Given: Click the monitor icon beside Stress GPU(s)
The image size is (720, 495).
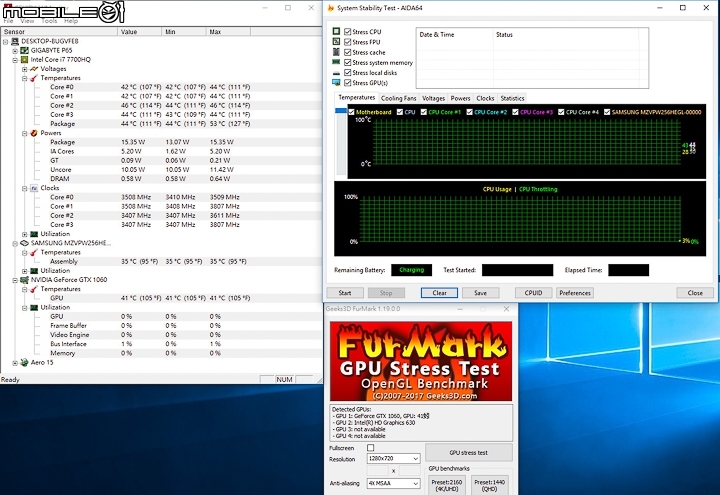Looking at the screenshot, I should (336, 83).
